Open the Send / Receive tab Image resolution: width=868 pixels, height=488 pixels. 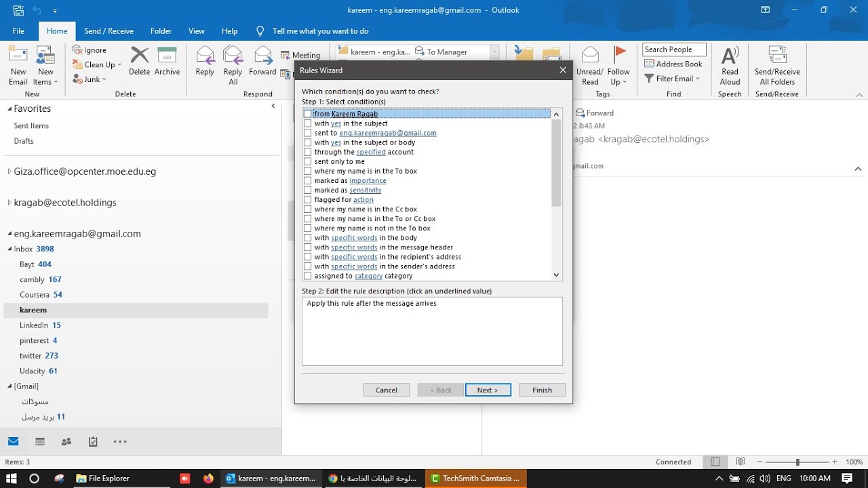point(108,31)
